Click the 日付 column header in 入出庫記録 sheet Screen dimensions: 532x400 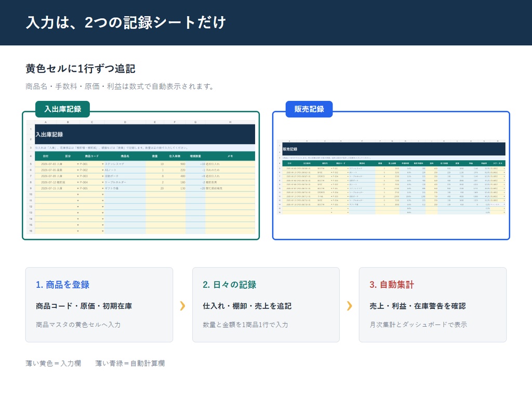pos(46,156)
